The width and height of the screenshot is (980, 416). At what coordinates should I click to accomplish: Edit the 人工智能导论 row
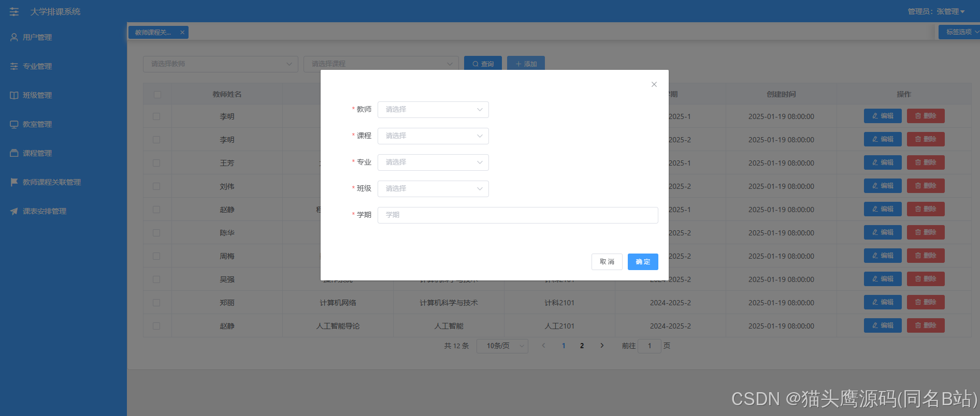click(883, 325)
